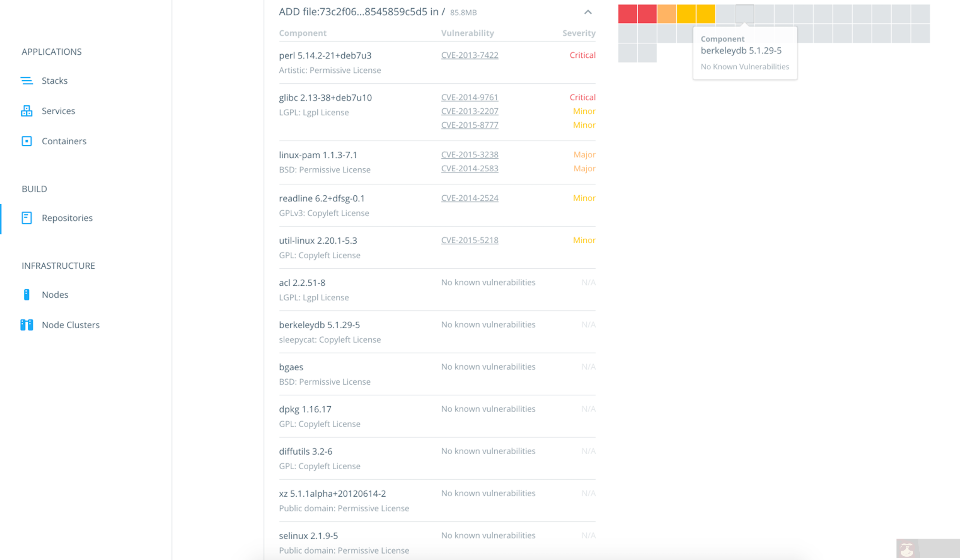Open the Nodes section under INFRASTRUCTURE

(x=55, y=294)
